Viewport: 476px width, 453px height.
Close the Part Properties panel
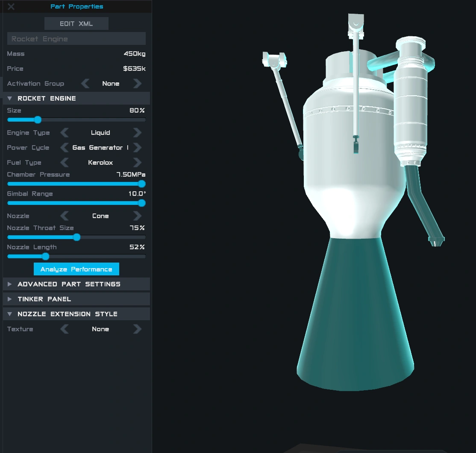coord(11,6)
